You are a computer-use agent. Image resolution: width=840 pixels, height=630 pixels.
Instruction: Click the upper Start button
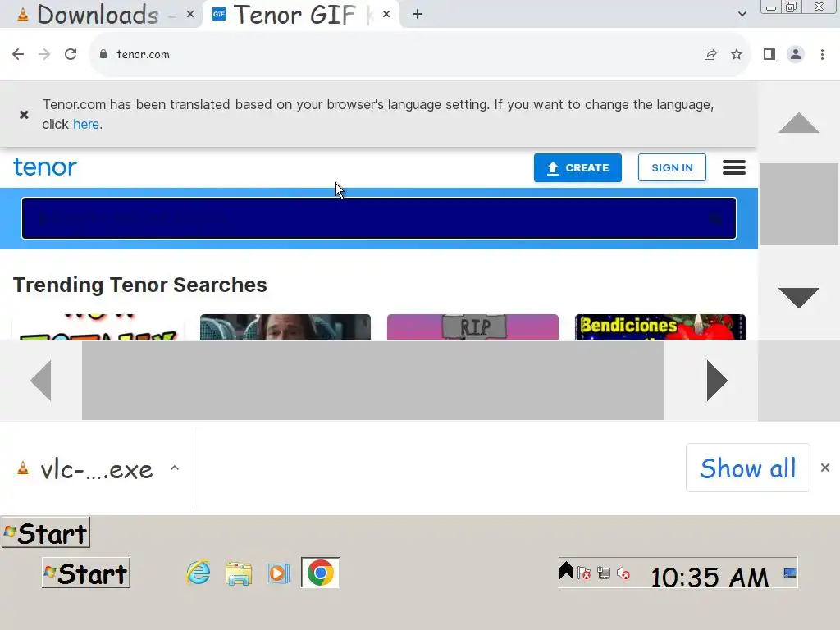46,532
